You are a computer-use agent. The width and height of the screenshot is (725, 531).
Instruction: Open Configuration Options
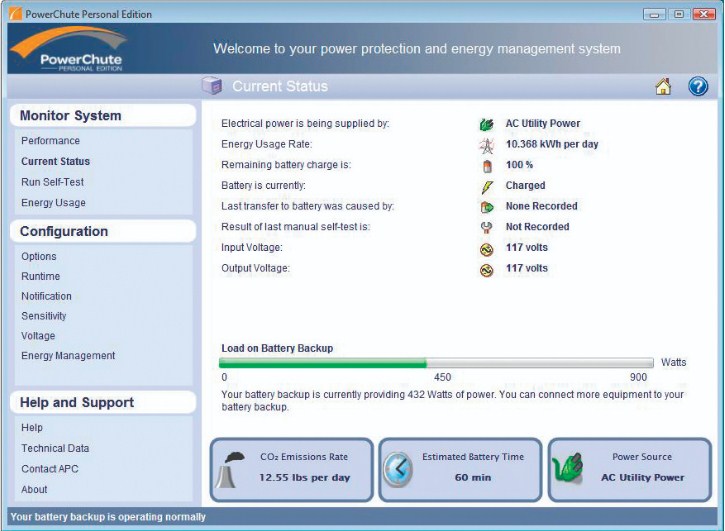pyautogui.click(x=39, y=256)
